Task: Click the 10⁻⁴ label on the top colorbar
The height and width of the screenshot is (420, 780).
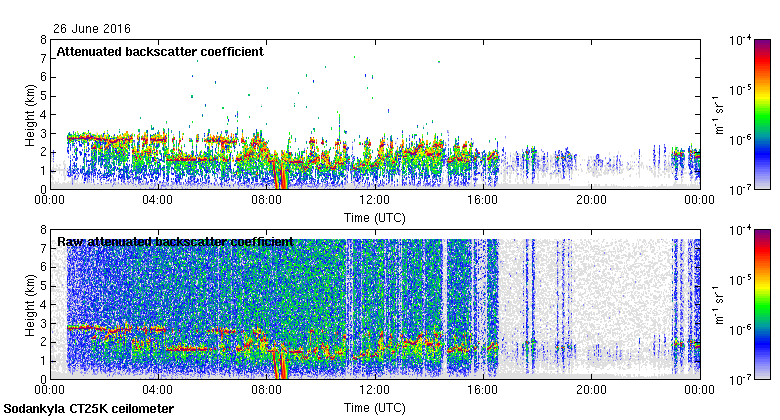Action: [x=740, y=40]
